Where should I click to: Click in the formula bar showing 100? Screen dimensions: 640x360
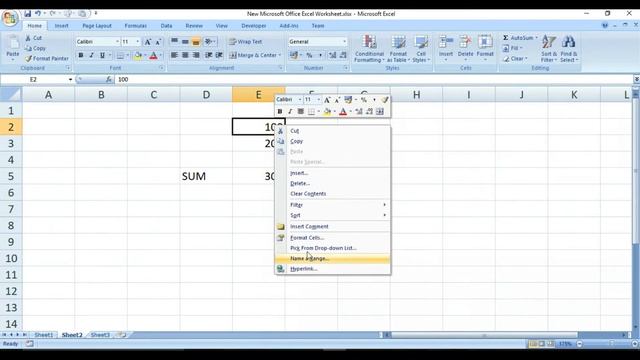(x=373, y=79)
